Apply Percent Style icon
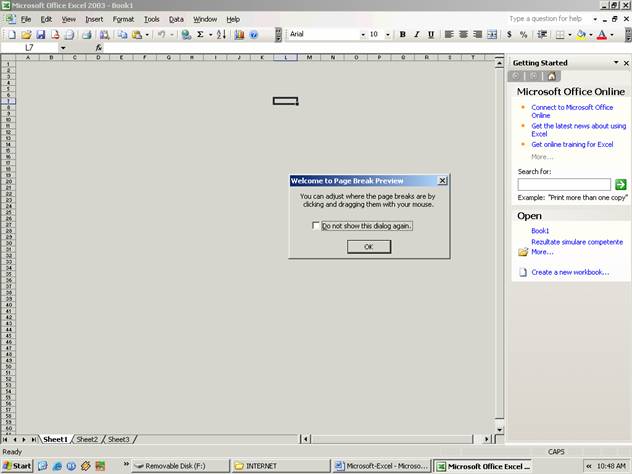Image resolution: width=632 pixels, height=474 pixels. [x=523, y=35]
